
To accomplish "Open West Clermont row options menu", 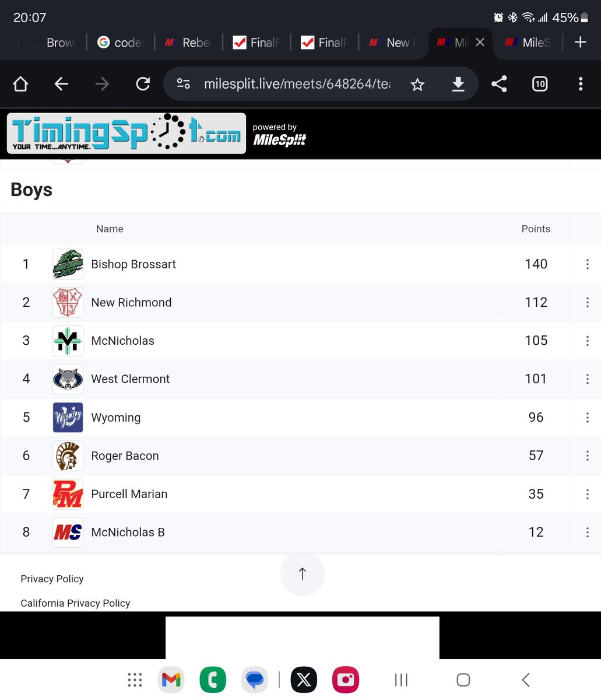I will [x=587, y=379].
